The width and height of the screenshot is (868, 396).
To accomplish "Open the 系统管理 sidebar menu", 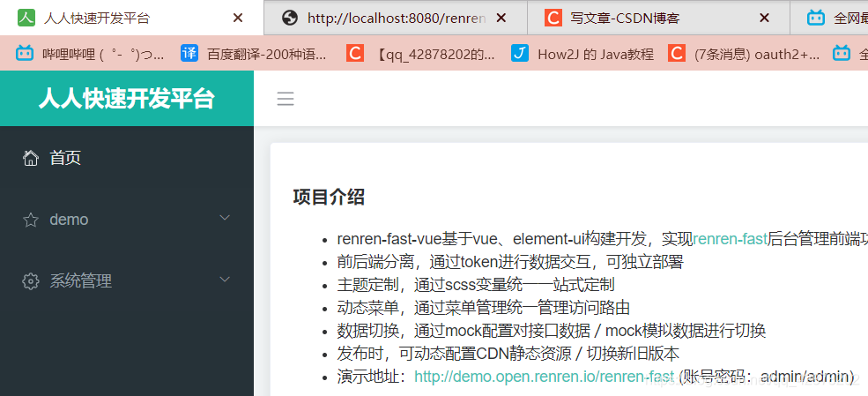I will 127,281.
